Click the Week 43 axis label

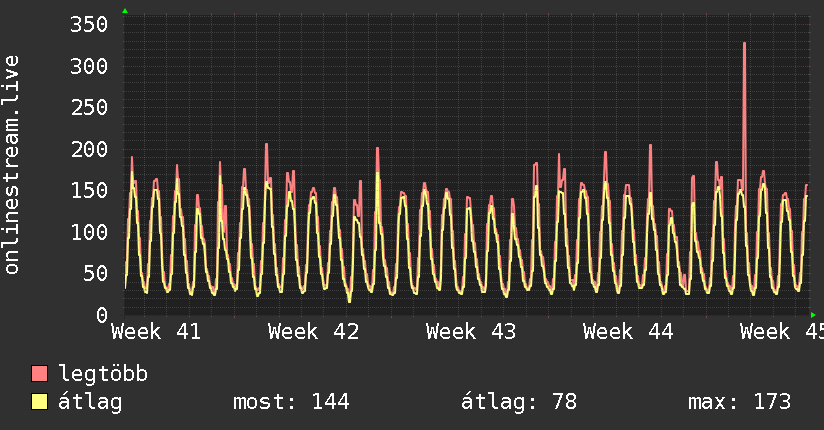pyautogui.click(x=471, y=332)
